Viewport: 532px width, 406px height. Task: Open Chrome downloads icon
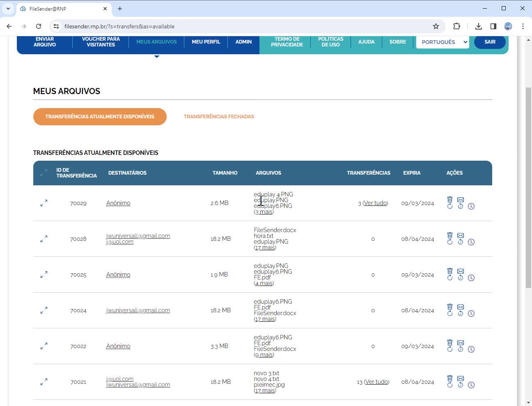tap(479, 26)
